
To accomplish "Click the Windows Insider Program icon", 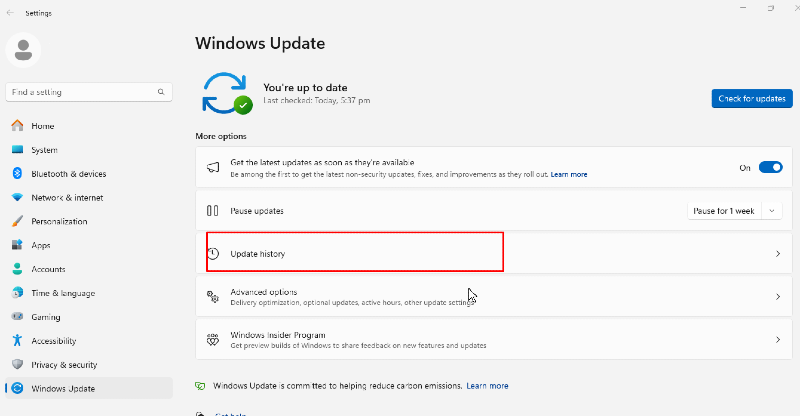I will coord(213,339).
